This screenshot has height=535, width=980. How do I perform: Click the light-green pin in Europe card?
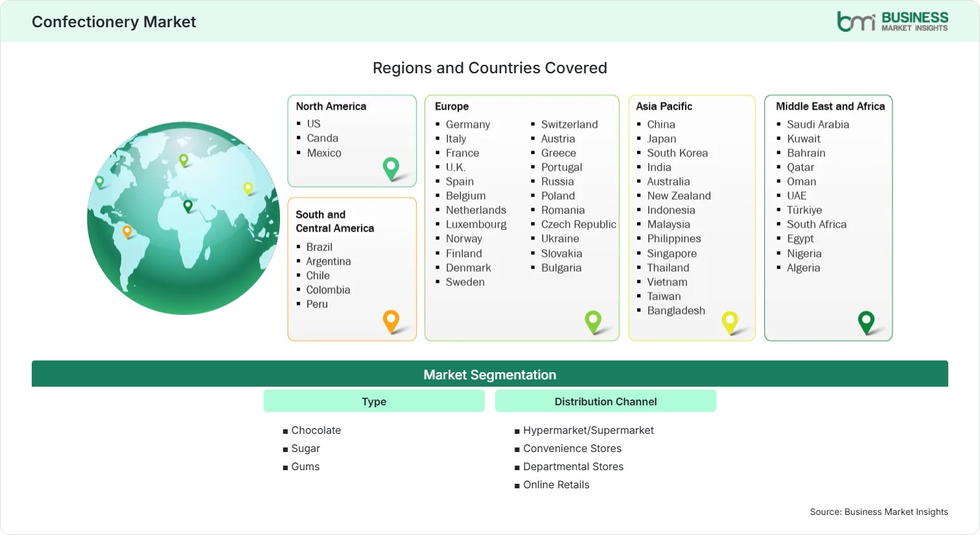click(x=593, y=322)
